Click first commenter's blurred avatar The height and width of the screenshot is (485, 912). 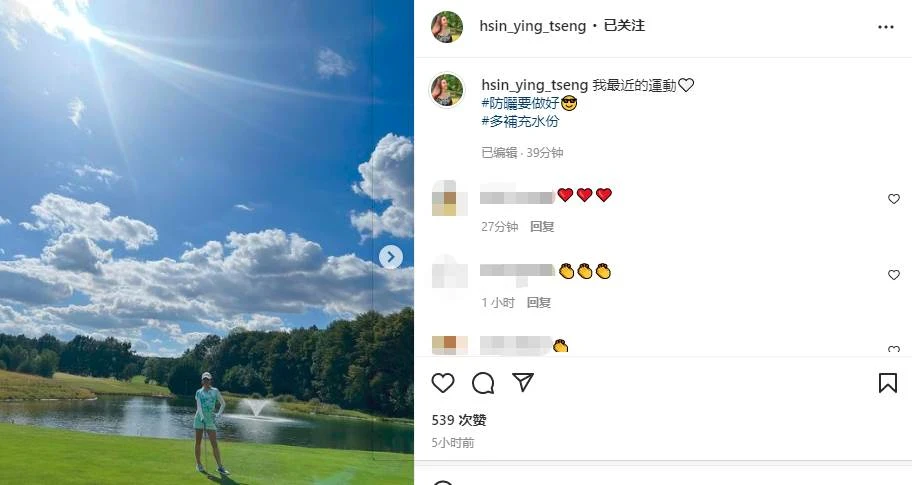click(x=449, y=198)
